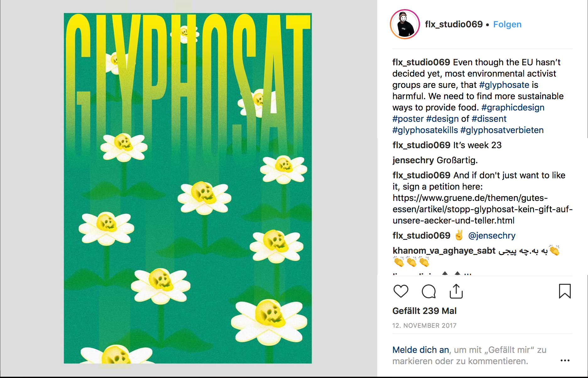Open the #dissent hashtag
The height and width of the screenshot is (378, 588).
click(489, 119)
